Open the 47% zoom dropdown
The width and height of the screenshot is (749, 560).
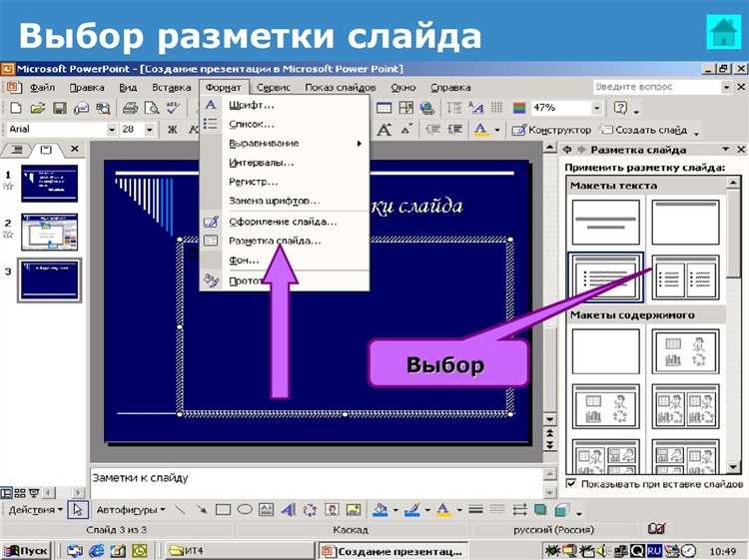596,108
